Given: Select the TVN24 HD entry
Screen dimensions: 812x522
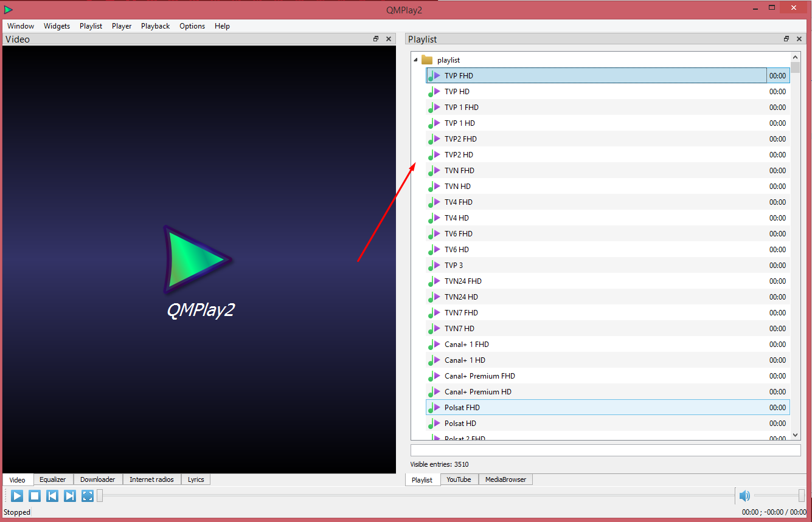Looking at the screenshot, I should 608,297.
